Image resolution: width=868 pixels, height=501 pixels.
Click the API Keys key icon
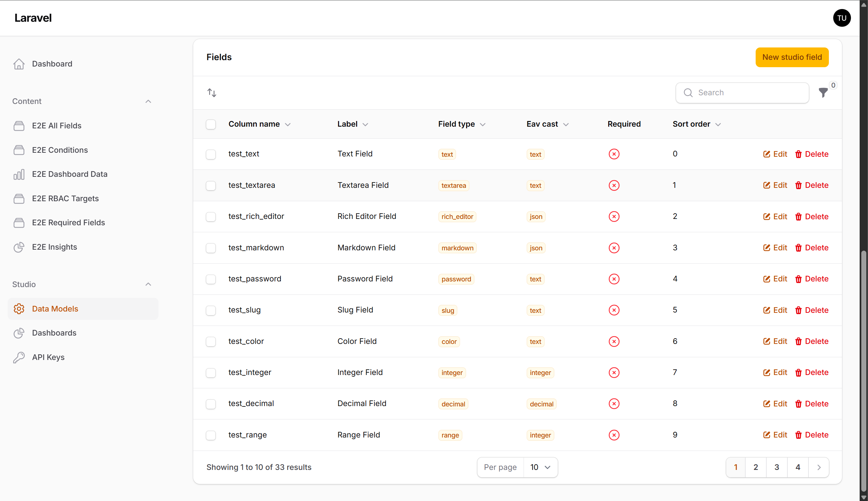tap(19, 357)
